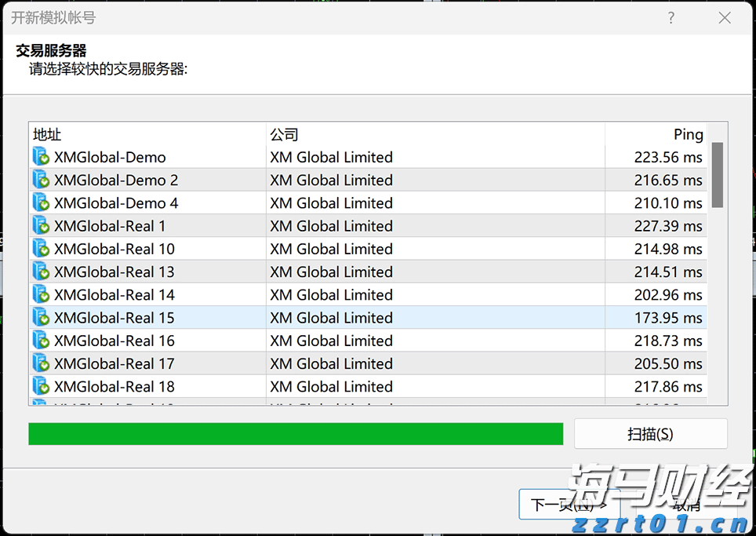
Task: Click the server icon beside XMGlobal-Demo 4
Action: 40,202
